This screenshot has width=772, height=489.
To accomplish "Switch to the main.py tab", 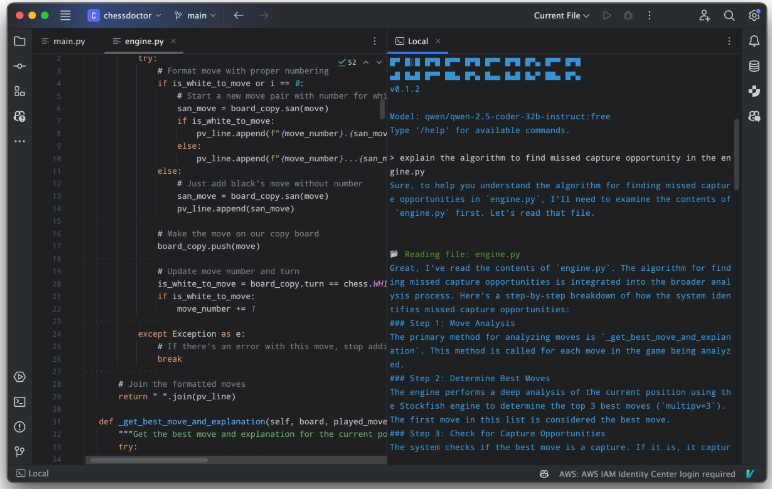I will tap(64, 41).
